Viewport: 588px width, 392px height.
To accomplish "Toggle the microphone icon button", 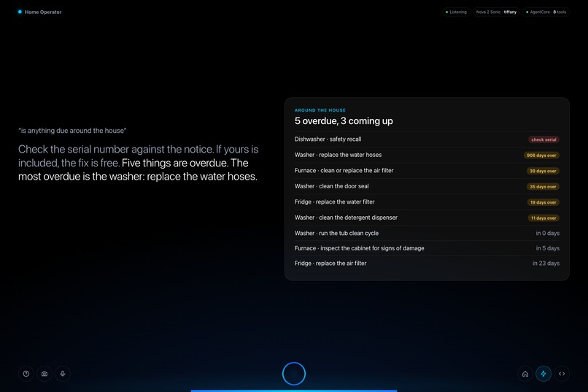I will click(63, 374).
